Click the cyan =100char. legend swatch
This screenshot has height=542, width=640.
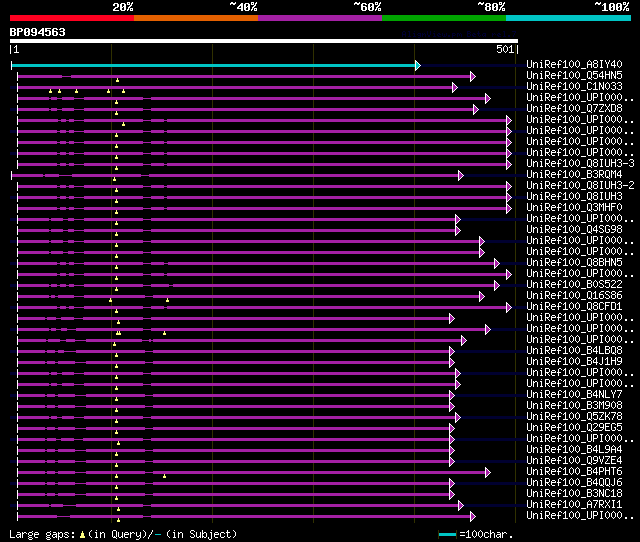pos(447,534)
